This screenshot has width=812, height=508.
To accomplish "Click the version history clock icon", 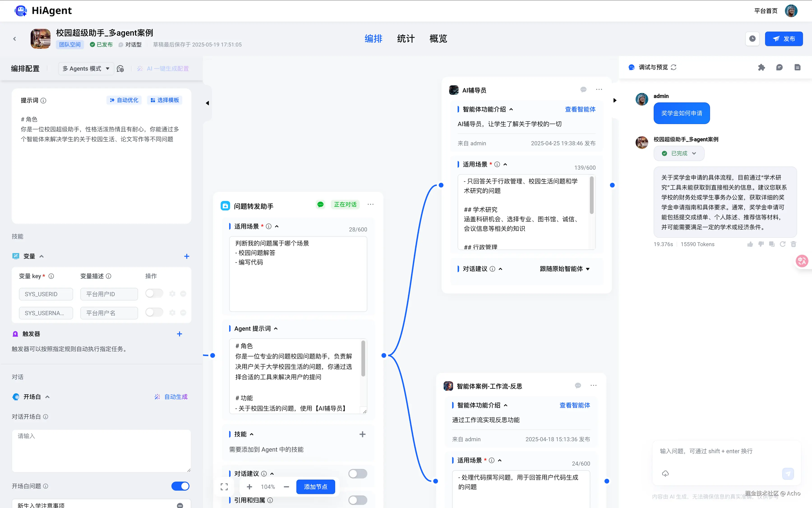I will click(x=752, y=39).
